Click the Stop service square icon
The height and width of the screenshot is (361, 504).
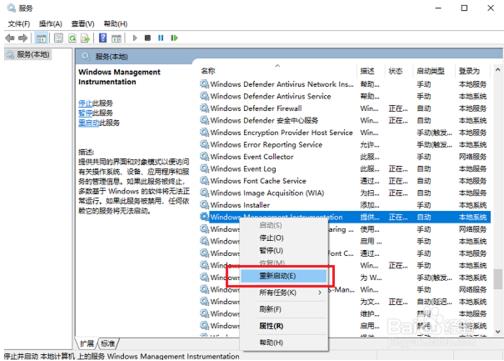pos(148,38)
